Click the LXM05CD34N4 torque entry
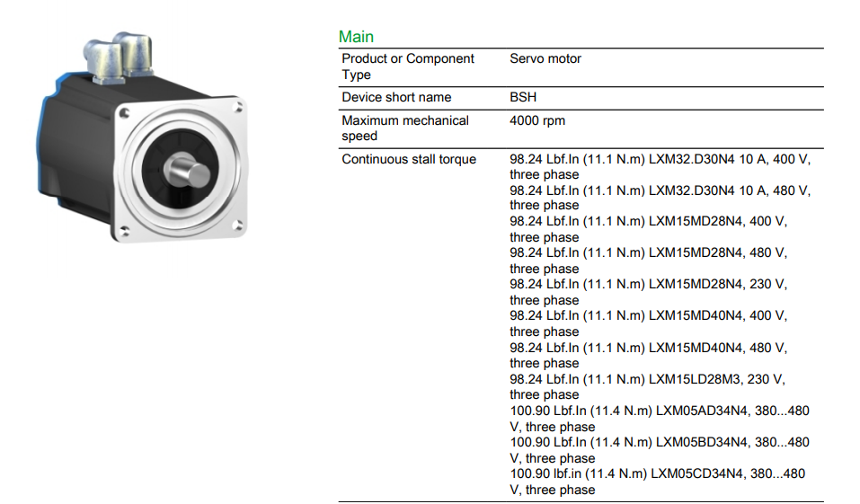This screenshot has width=860, height=504. click(658, 482)
